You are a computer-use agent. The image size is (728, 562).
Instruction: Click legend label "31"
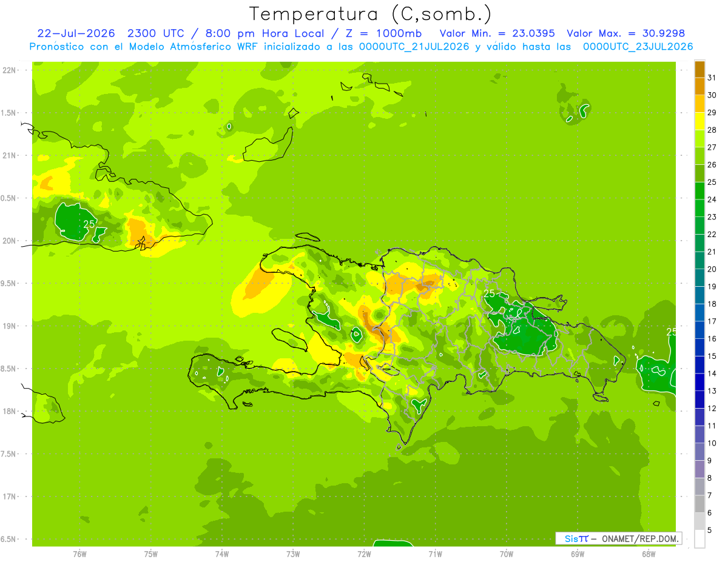[x=712, y=78]
